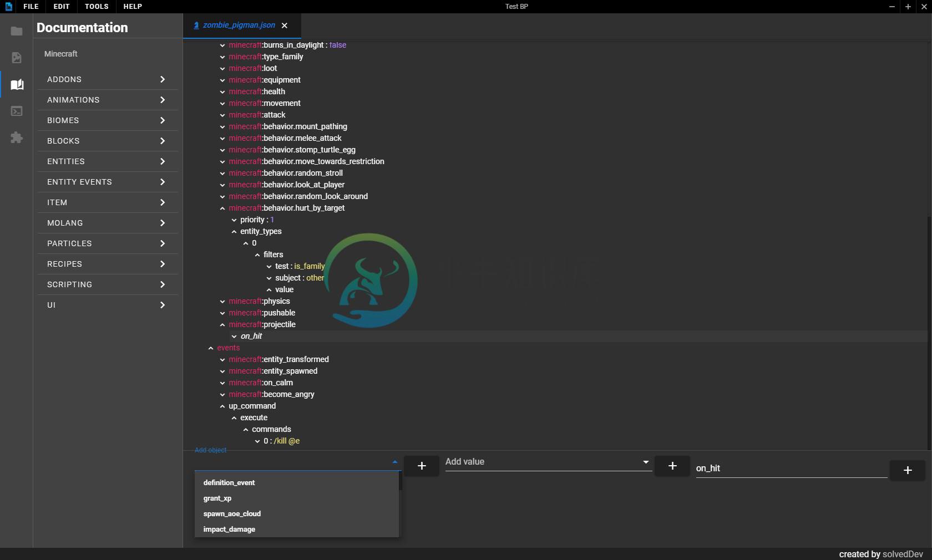Expand the minecraft:movement node

click(x=222, y=104)
